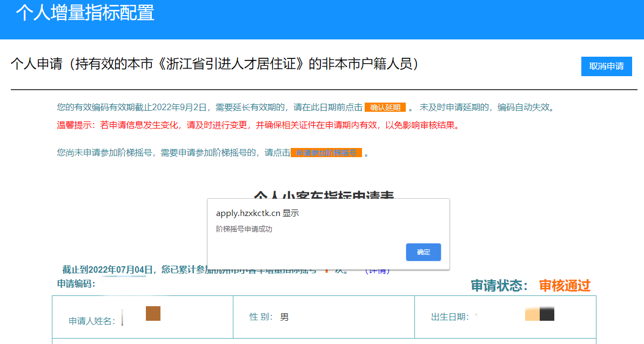Click the 申请编码 label
Image resolution: width=644 pixels, height=344 pixels.
(76, 284)
